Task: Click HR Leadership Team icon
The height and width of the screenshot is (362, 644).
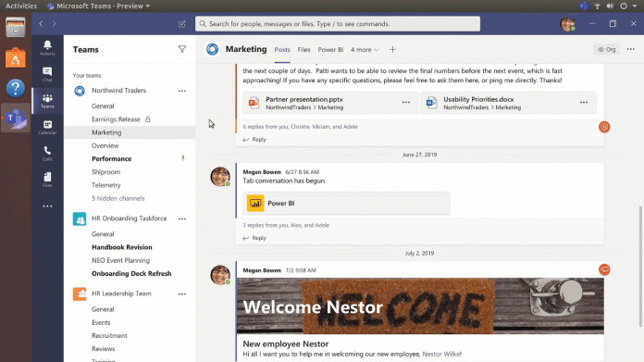Action: [80, 293]
